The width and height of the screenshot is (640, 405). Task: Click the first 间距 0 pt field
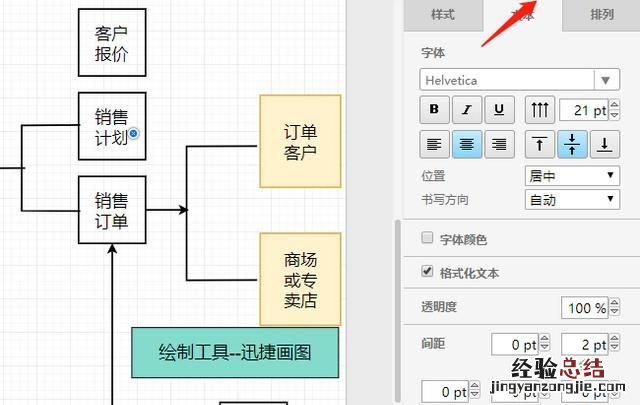(x=515, y=344)
